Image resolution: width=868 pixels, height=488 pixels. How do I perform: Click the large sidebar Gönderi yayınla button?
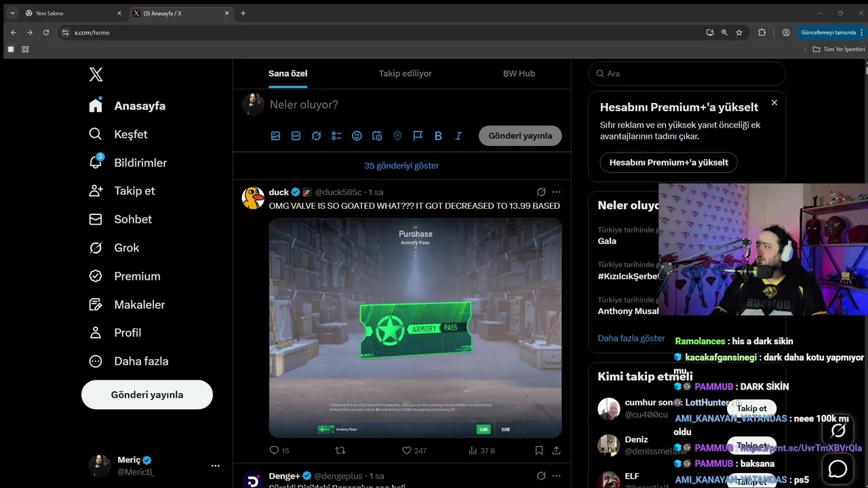147,394
